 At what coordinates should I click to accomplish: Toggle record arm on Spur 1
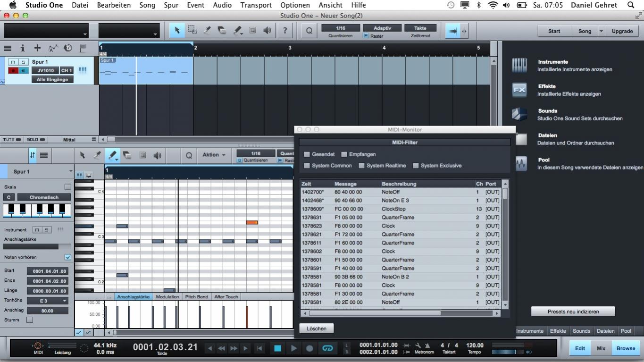pyautogui.click(x=13, y=70)
